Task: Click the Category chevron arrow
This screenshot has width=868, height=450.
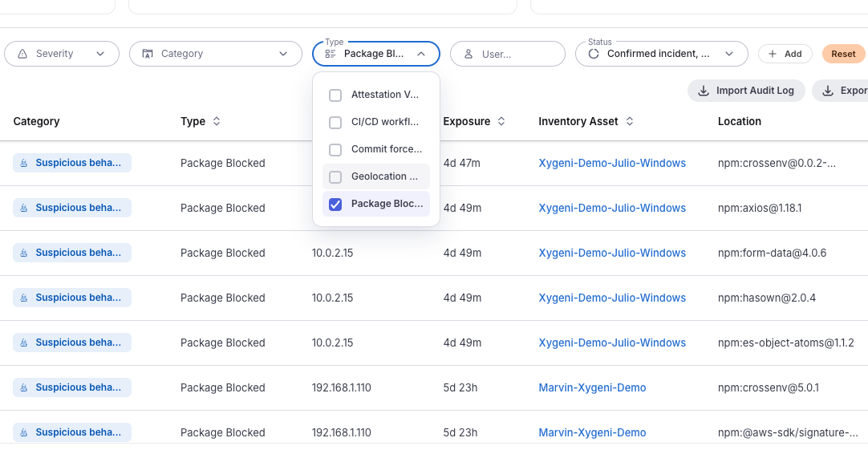Action: click(283, 54)
